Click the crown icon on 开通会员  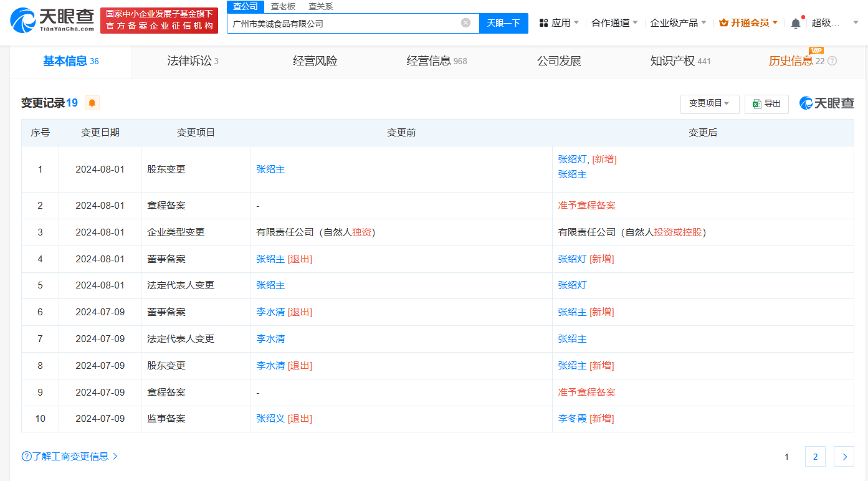point(723,21)
